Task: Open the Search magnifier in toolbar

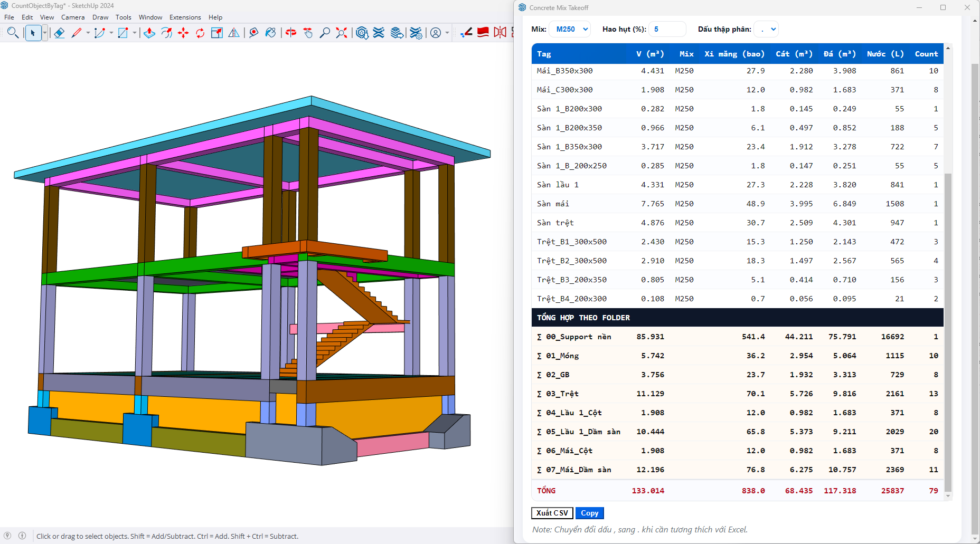Action: [x=13, y=33]
